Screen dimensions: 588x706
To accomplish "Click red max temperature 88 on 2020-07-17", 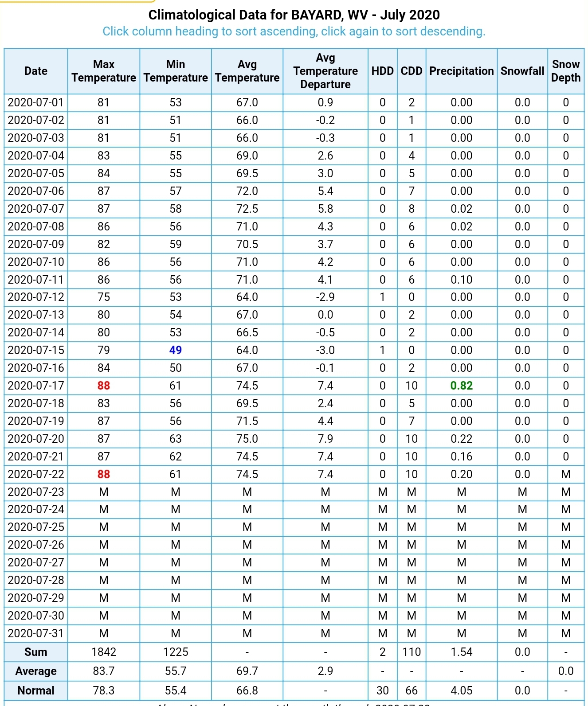I will 104,386.
